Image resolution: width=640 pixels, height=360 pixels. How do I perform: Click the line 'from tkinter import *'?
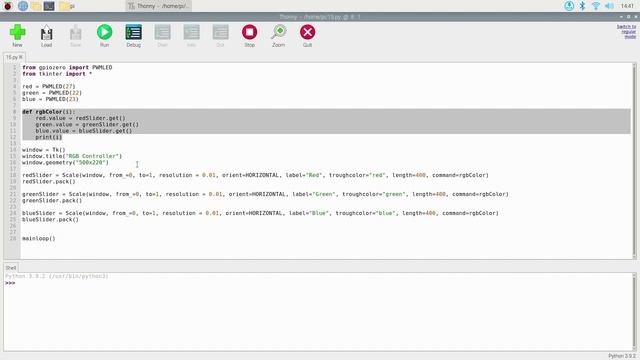[57, 74]
